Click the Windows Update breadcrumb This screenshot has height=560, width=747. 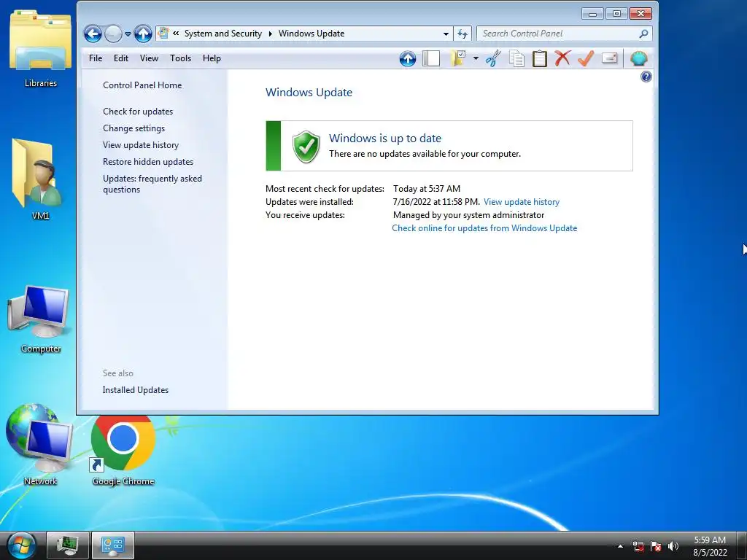pos(311,34)
